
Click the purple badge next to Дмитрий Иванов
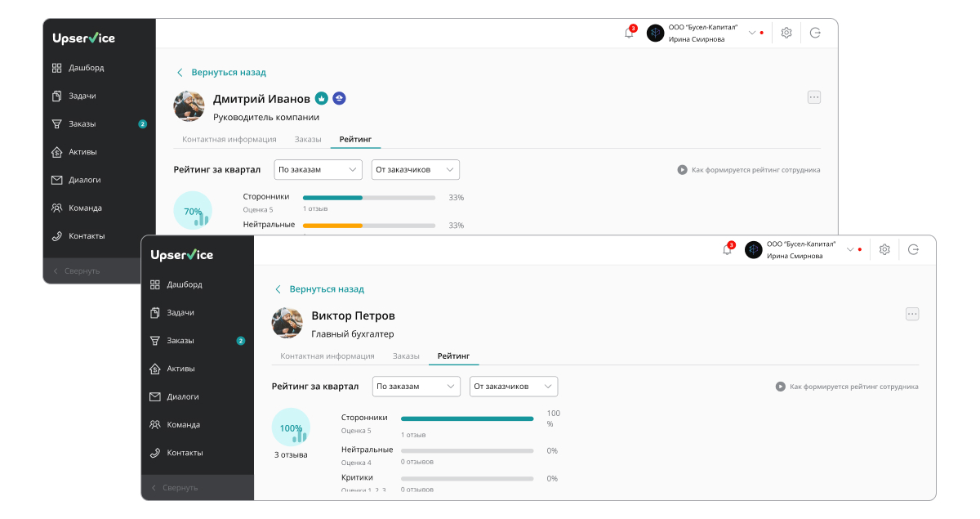tap(339, 98)
